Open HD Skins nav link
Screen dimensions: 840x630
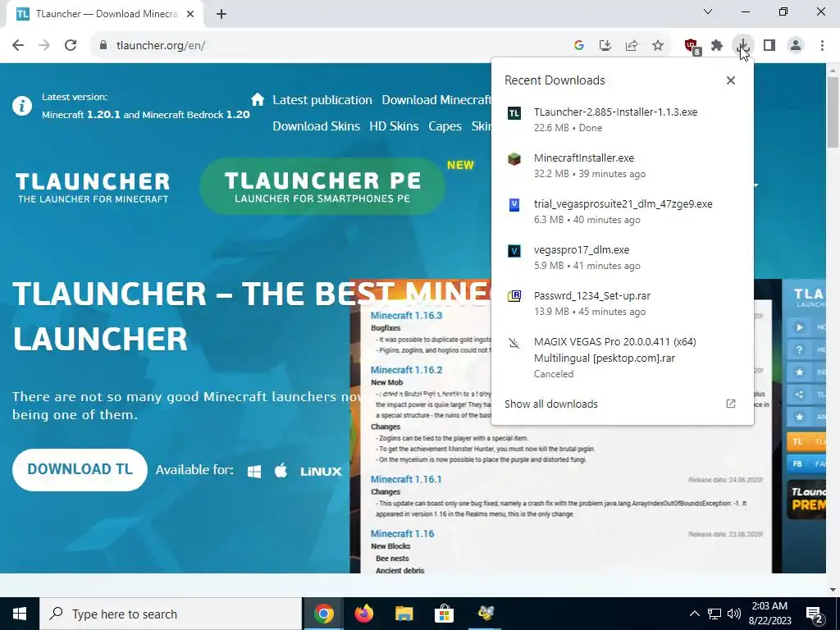[x=394, y=126]
